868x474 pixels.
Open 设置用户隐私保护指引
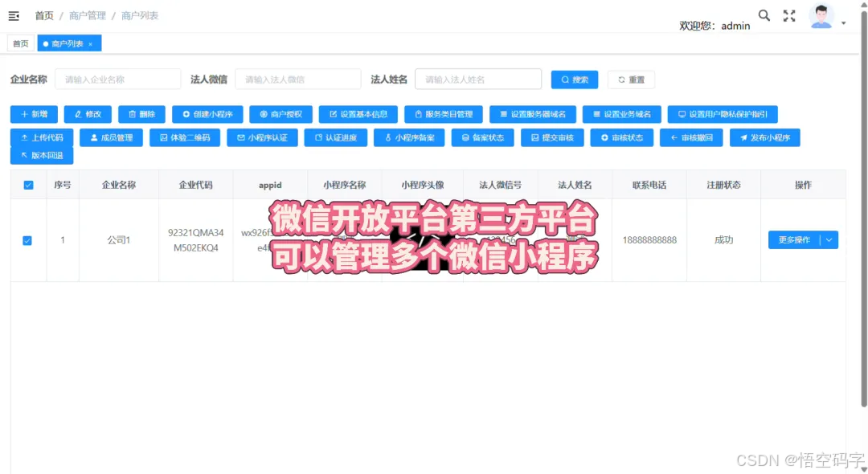(723, 114)
